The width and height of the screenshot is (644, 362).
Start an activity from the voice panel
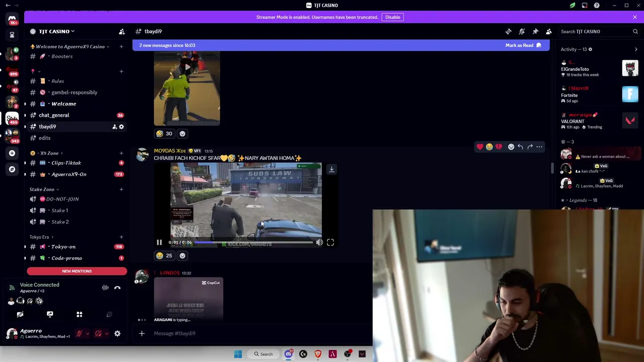[x=79, y=314]
